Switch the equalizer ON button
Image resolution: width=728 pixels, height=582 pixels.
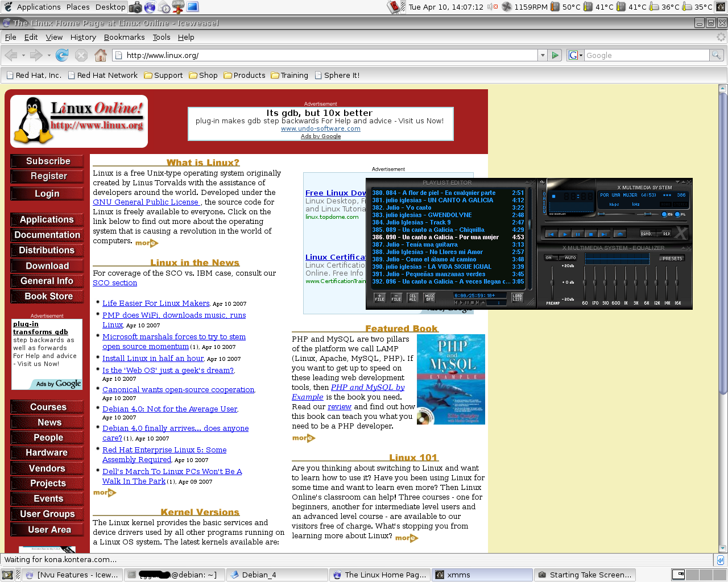(x=551, y=257)
